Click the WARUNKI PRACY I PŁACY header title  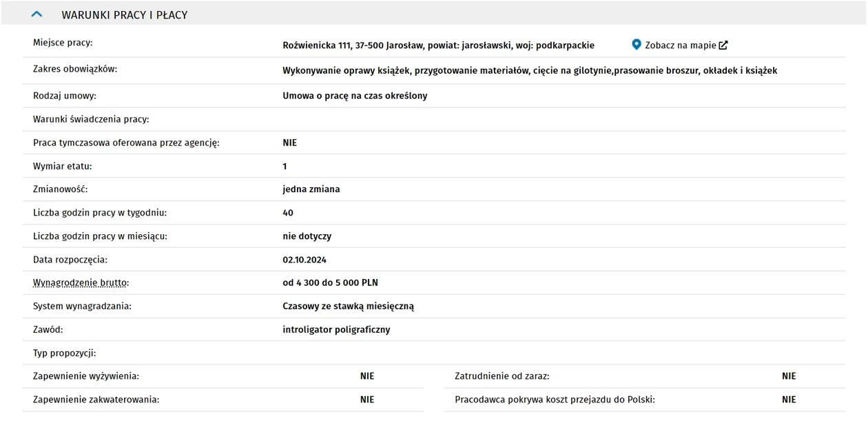(125, 14)
